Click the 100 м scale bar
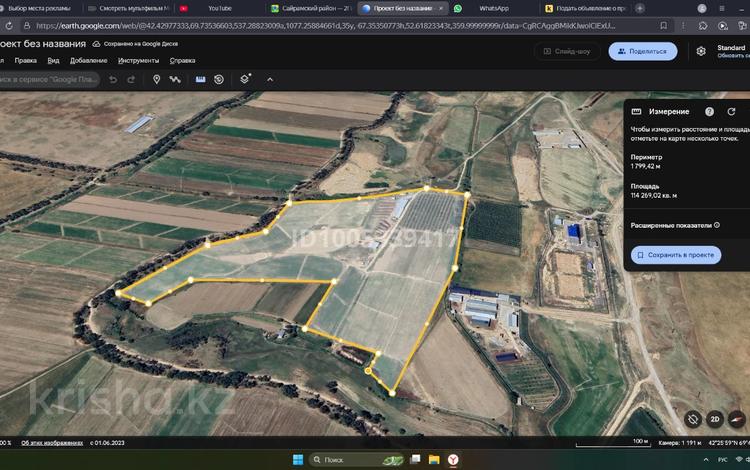This screenshot has width=750, height=470. point(613,443)
